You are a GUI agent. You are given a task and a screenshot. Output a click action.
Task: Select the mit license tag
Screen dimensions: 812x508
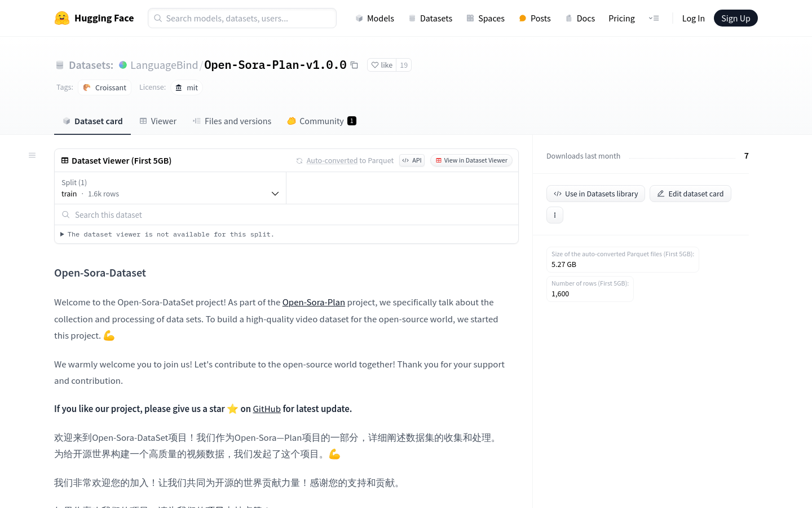click(187, 87)
